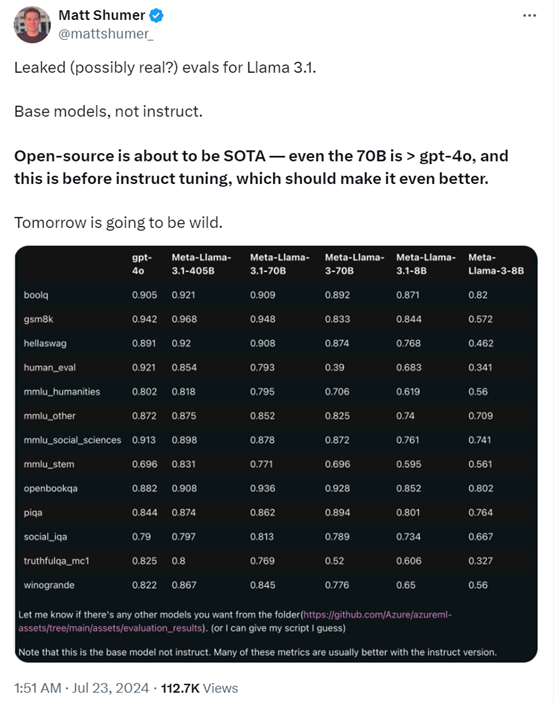Click the blue verified badge
This screenshot has width=554, height=703.
156,16
